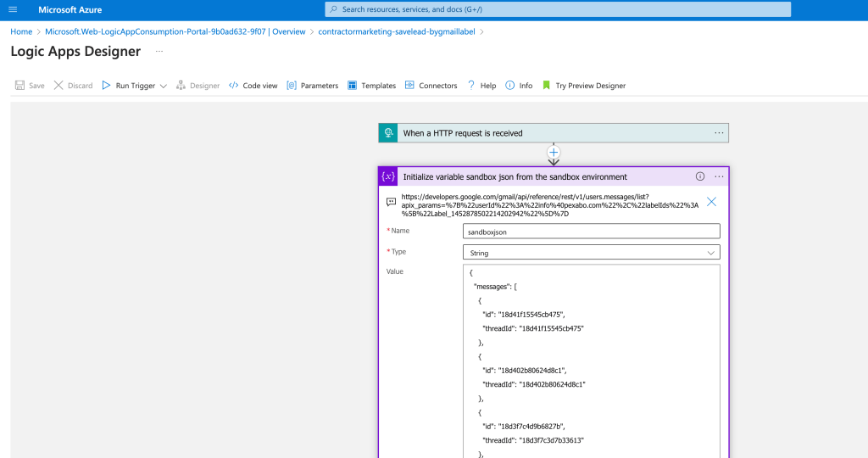Click the "id": "18d41f15545cb475" line
The image size is (868, 458).
(524, 315)
